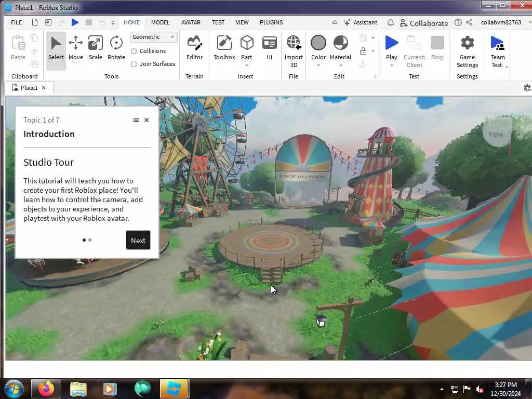The image size is (532, 399).
Task: Switch to the TEST tab
Action: coord(218,22)
